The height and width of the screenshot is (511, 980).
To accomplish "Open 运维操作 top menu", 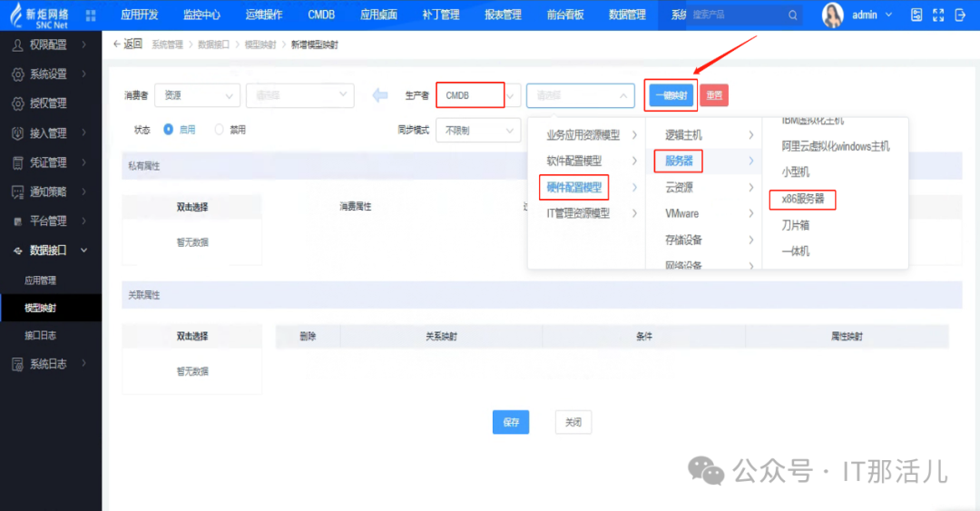I will point(264,15).
